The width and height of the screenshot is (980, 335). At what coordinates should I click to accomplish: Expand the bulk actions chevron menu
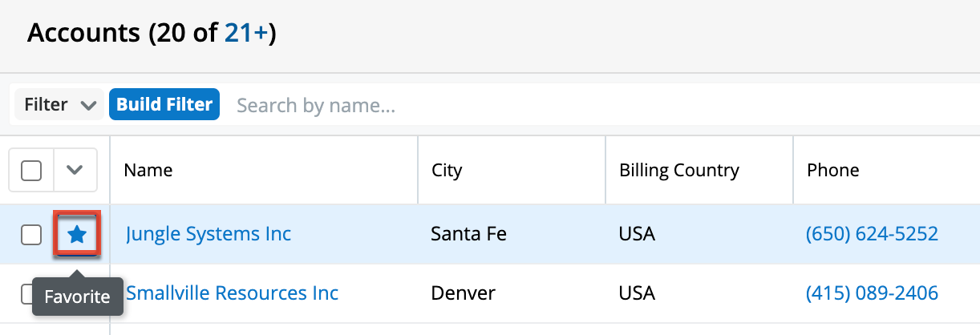tap(75, 170)
